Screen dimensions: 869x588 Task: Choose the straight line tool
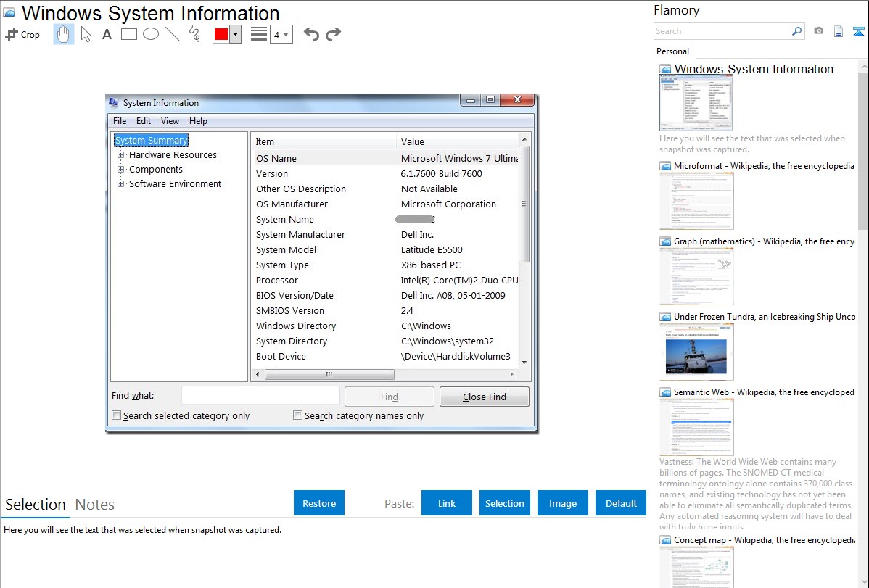173,34
